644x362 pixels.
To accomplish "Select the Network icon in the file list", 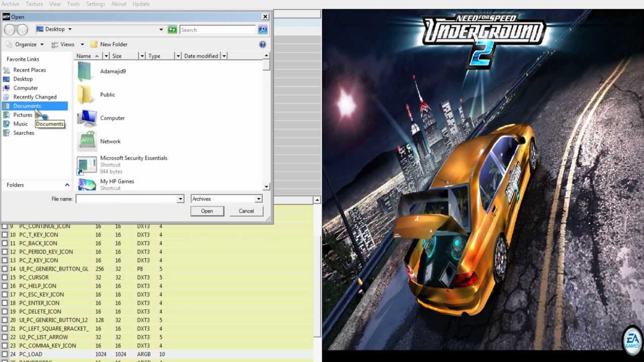I will (x=87, y=141).
